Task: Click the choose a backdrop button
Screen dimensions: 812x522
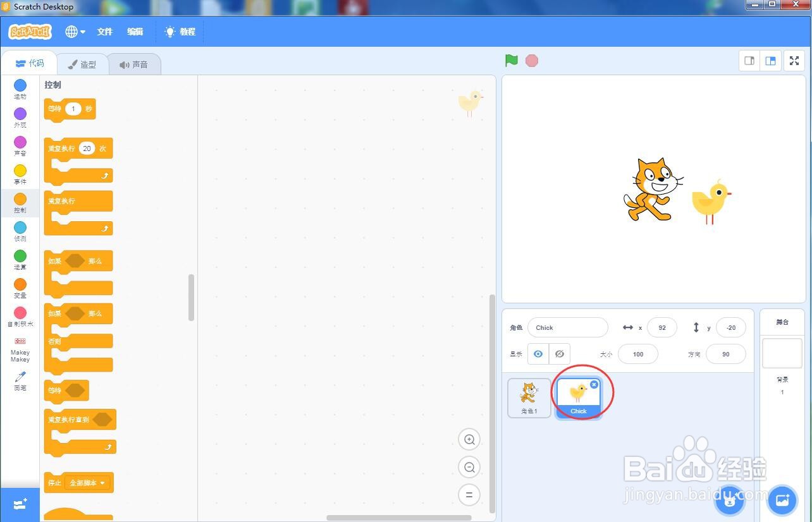Action: (782, 502)
